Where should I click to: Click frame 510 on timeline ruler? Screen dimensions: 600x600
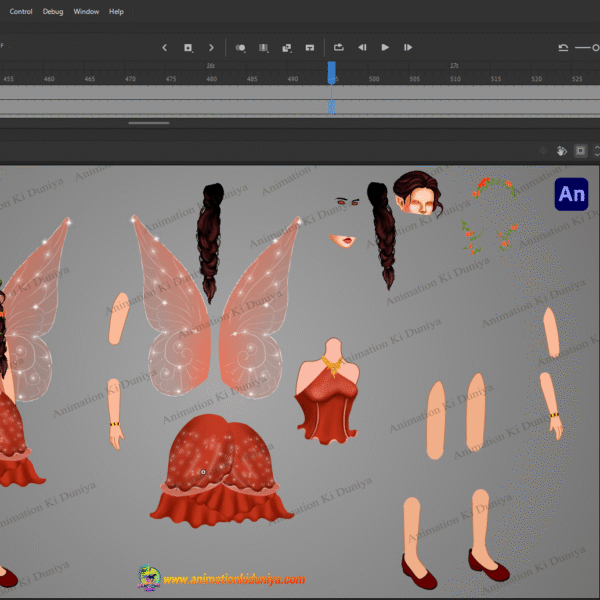(x=455, y=79)
